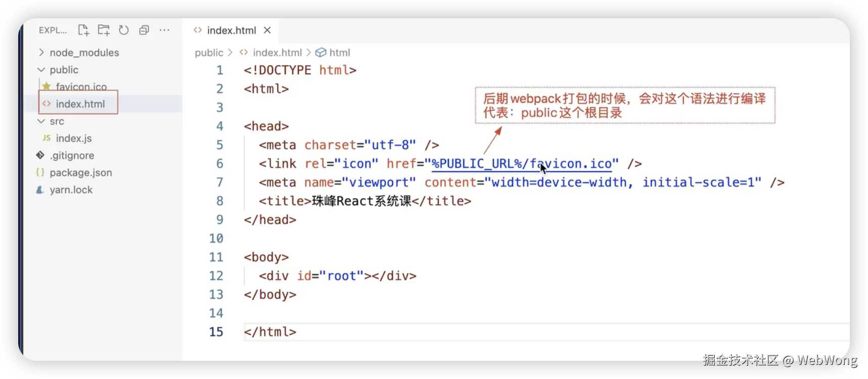
Task: Expand the node_modules folder chevron
Action: 41,53
